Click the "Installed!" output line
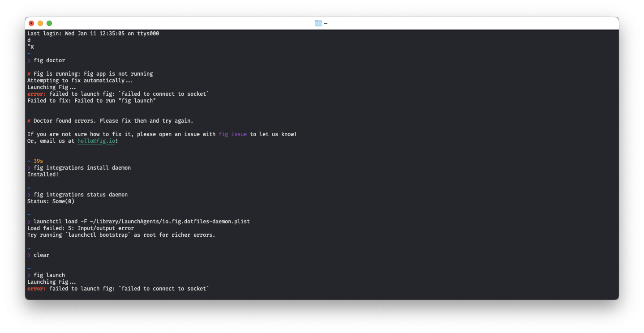Image resolution: width=644 pixels, height=333 pixels. point(43,175)
